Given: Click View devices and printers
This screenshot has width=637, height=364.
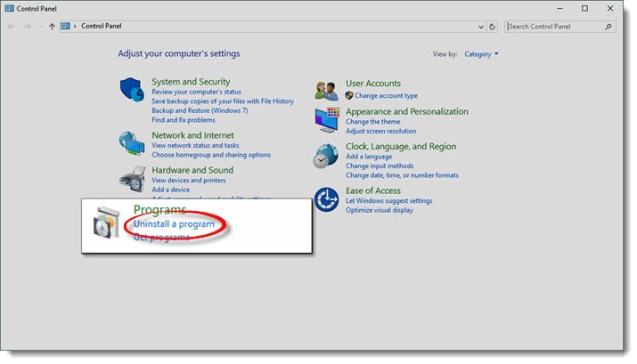Looking at the screenshot, I should (x=189, y=180).
